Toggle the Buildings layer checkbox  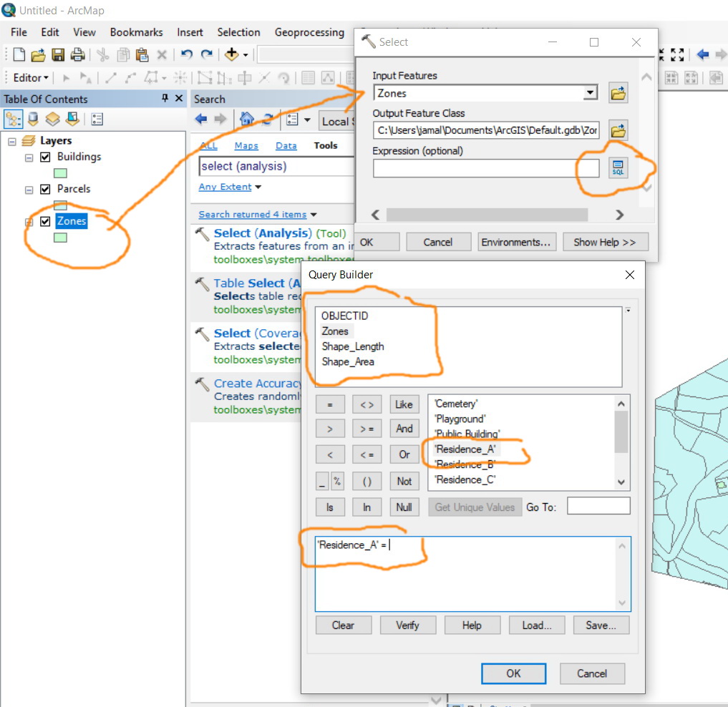(x=45, y=157)
